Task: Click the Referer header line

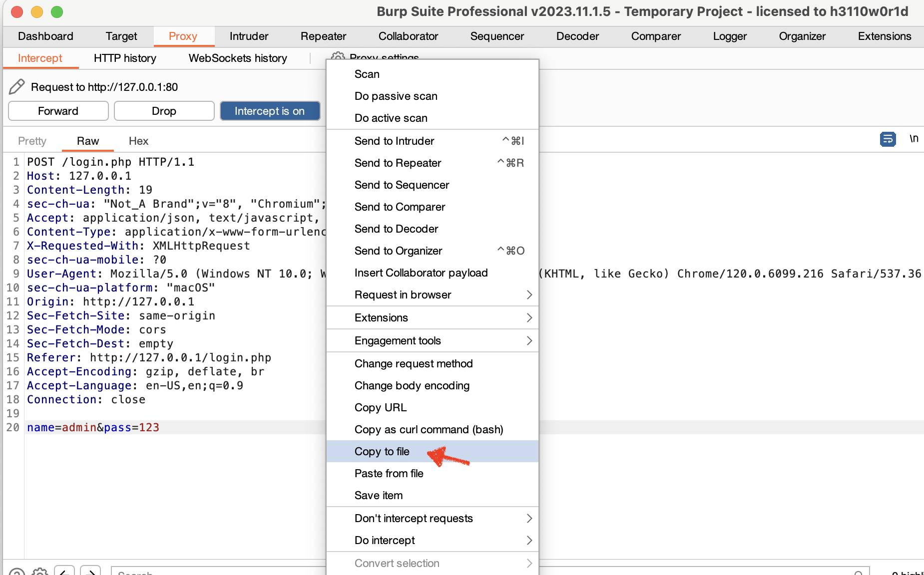Action: point(149,357)
